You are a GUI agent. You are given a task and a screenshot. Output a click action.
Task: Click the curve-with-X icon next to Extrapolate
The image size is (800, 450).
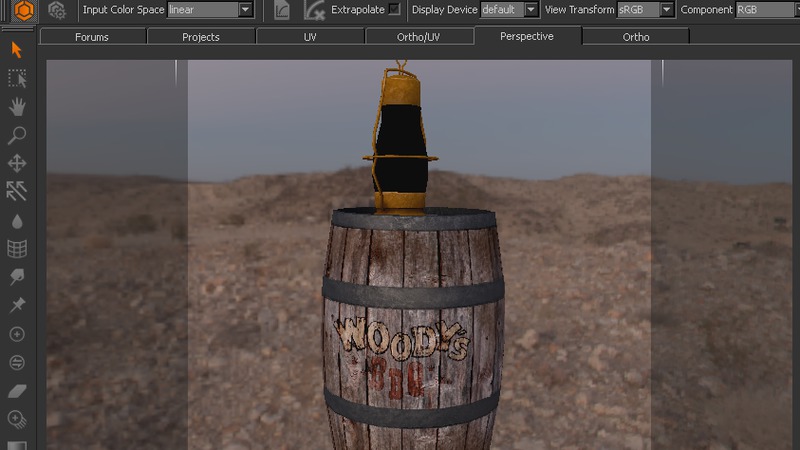314,10
